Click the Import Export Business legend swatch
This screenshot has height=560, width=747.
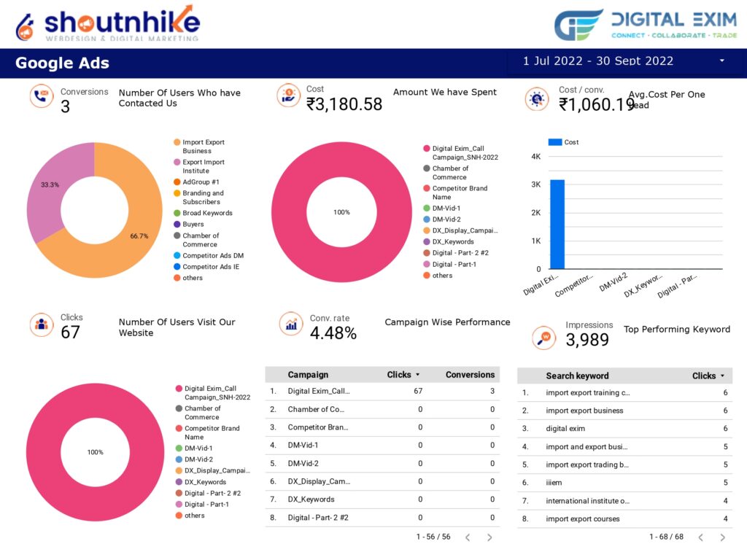click(177, 142)
